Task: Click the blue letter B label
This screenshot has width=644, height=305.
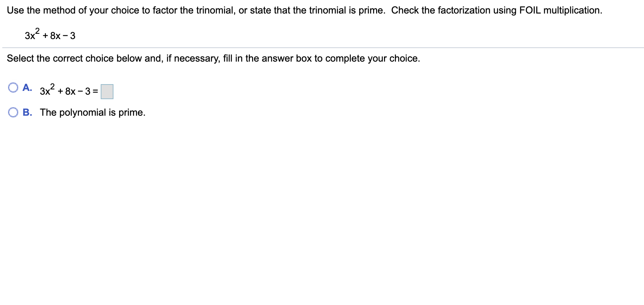Action: [x=27, y=111]
